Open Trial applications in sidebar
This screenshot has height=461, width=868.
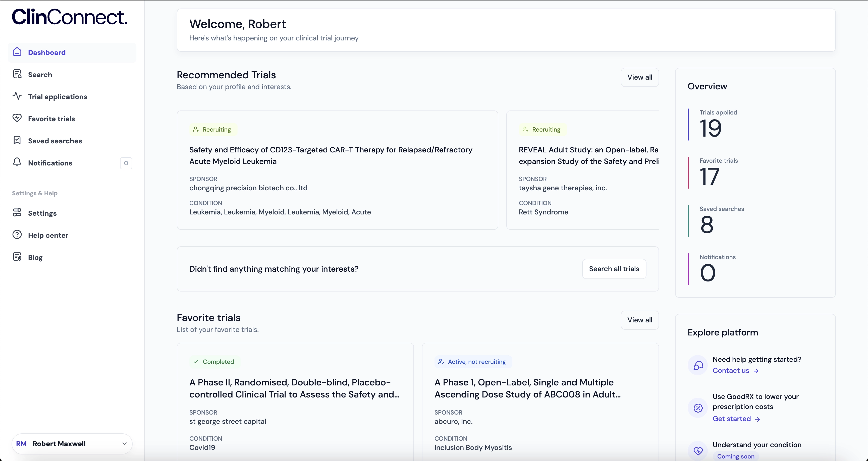click(72, 97)
